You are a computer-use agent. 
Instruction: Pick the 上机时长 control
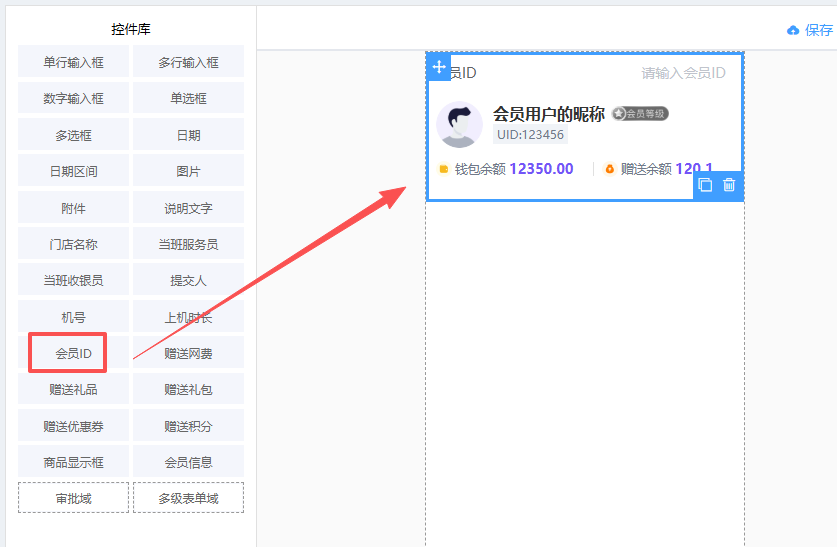188,318
